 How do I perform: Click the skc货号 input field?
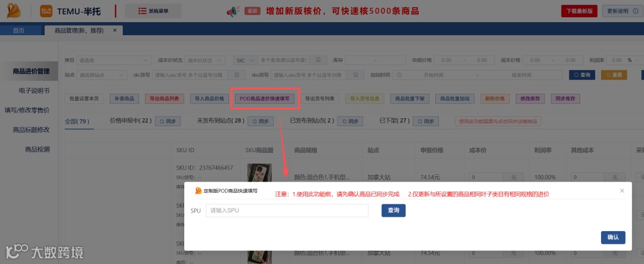pyautogui.click(x=190, y=75)
